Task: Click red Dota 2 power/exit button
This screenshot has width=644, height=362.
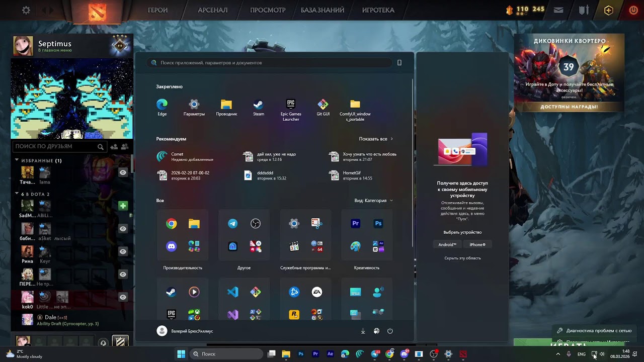Action: 633,10
